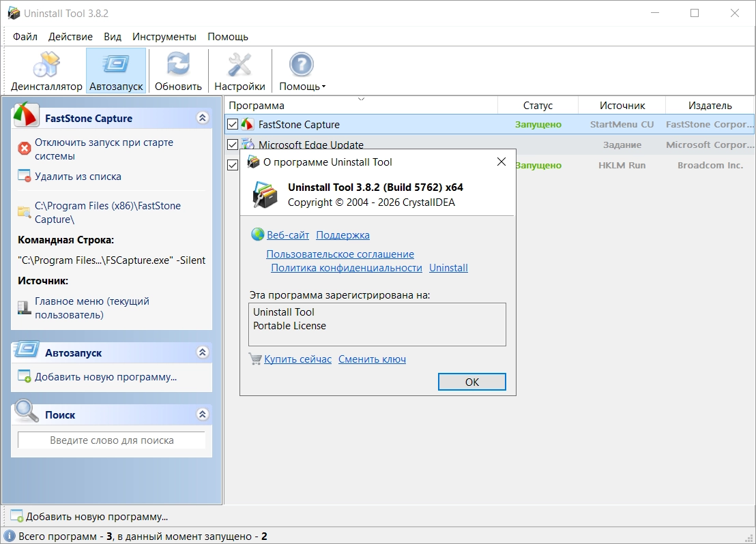This screenshot has width=756, height=544.
Task: Close the About dialog with X button
Action: (501, 162)
